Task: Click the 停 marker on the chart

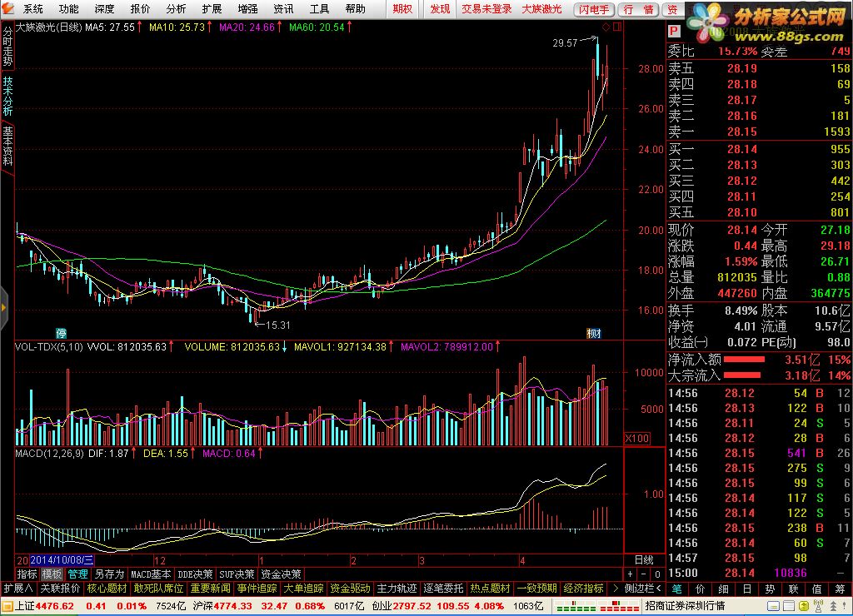Action: click(x=62, y=333)
